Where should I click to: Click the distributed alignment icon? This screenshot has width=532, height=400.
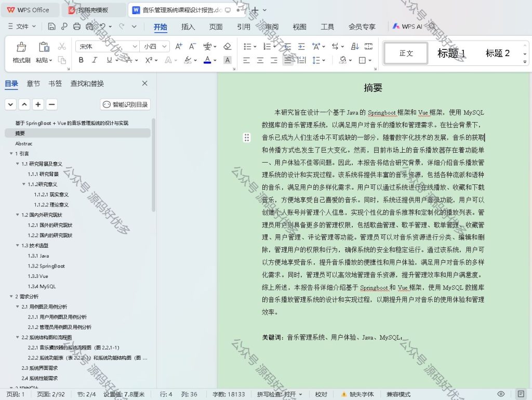(x=301, y=60)
